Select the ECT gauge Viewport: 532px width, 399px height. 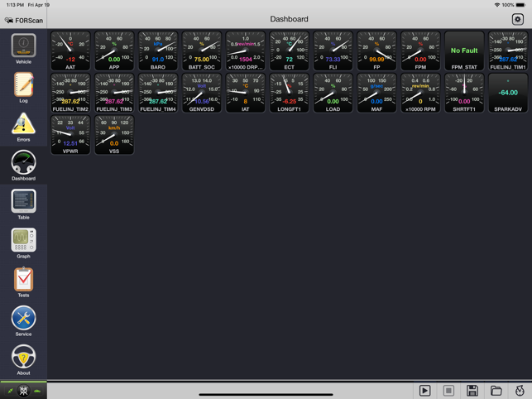click(290, 51)
